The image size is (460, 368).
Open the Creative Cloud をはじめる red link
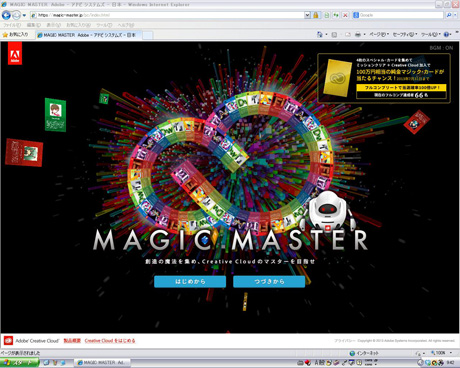tap(110, 341)
